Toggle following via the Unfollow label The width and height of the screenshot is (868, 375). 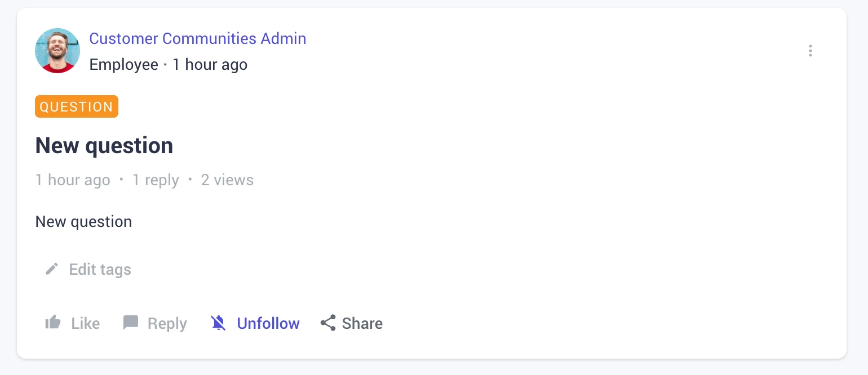(x=268, y=323)
